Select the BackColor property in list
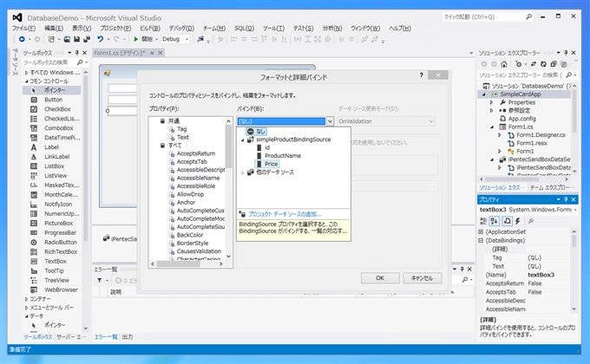This screenshot has width=590, height=364. 190,235
